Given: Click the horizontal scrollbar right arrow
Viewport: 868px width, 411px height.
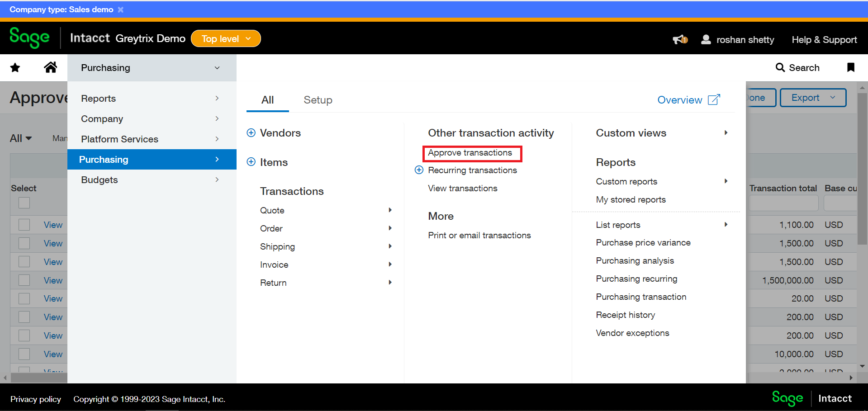Looking at the screenshot, I should [851, 378].
